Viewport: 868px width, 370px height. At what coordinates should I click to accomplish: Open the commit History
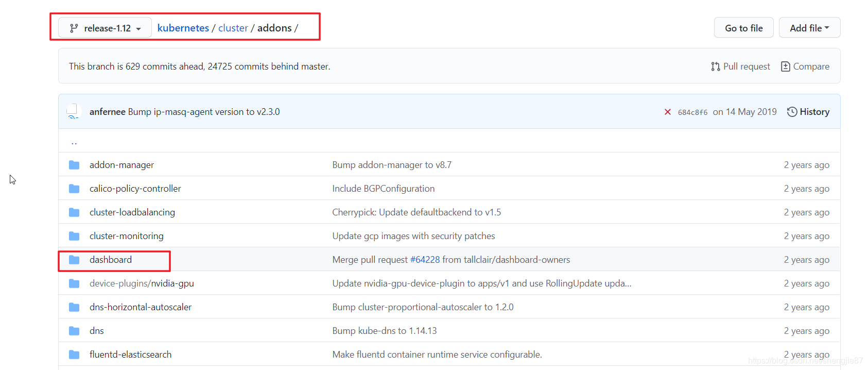coord(808,112)
